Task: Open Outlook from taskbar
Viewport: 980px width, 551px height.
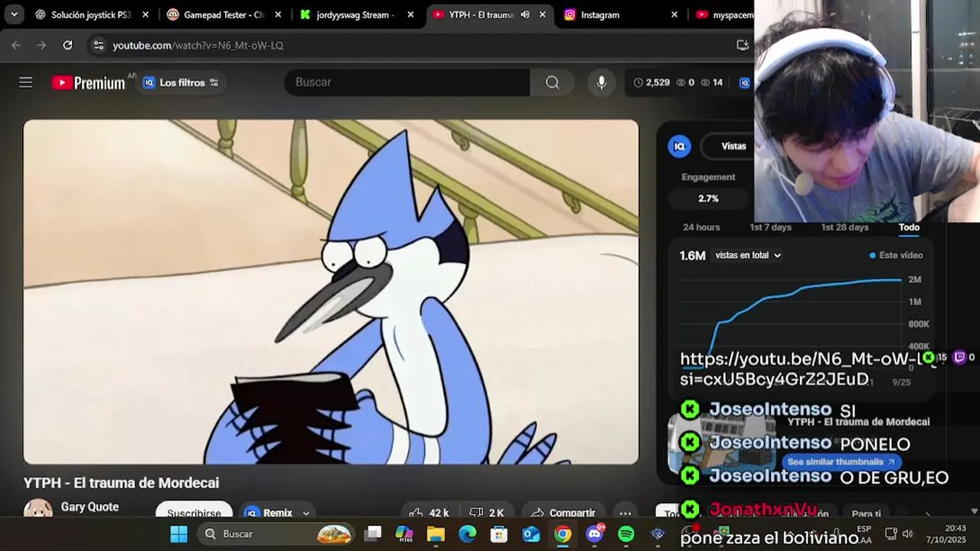Action: (x=531, y=534)
